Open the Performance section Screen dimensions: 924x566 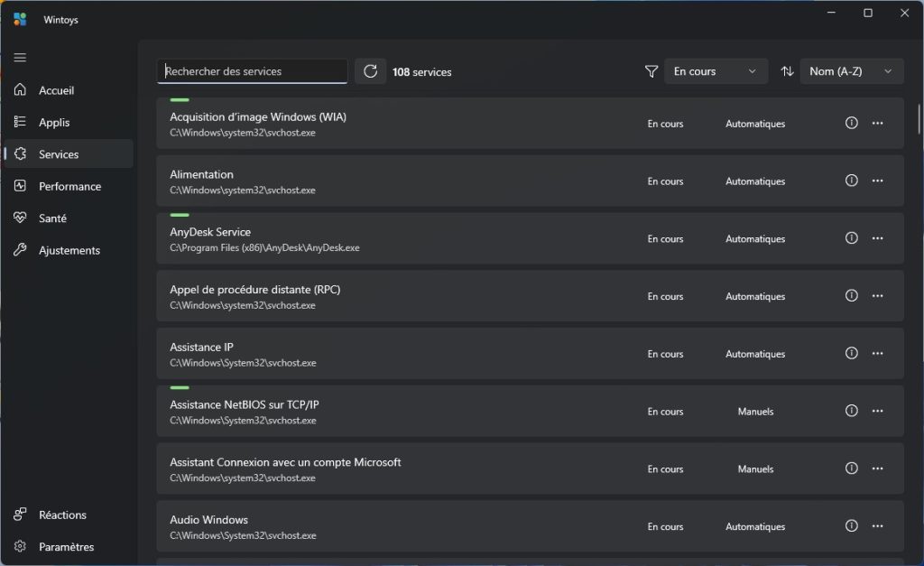[69, 186]
